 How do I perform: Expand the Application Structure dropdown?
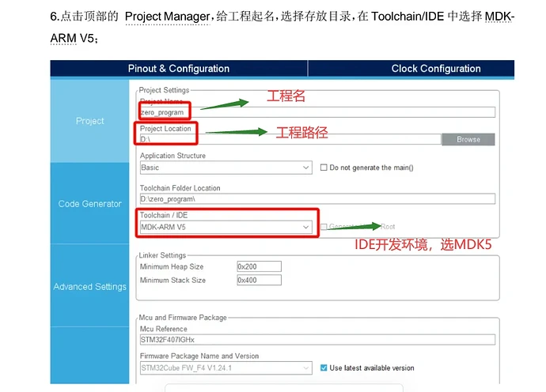click(x=226, y=168)
